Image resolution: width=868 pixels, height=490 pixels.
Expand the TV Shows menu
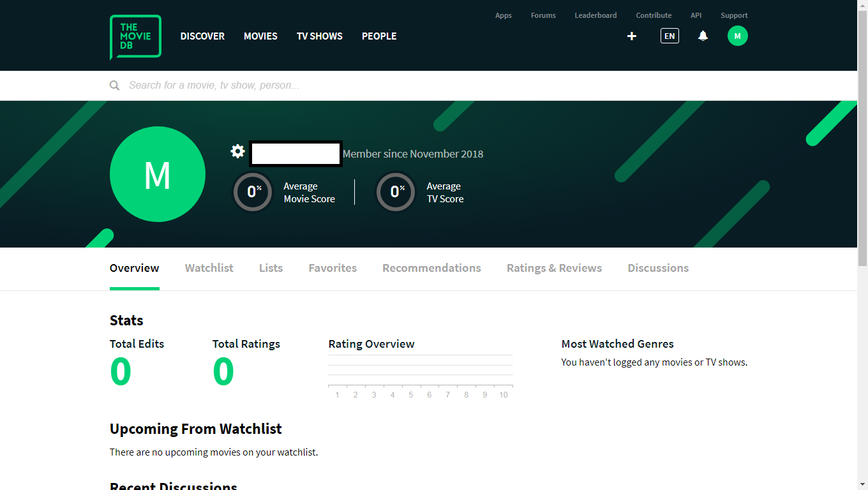319,36
